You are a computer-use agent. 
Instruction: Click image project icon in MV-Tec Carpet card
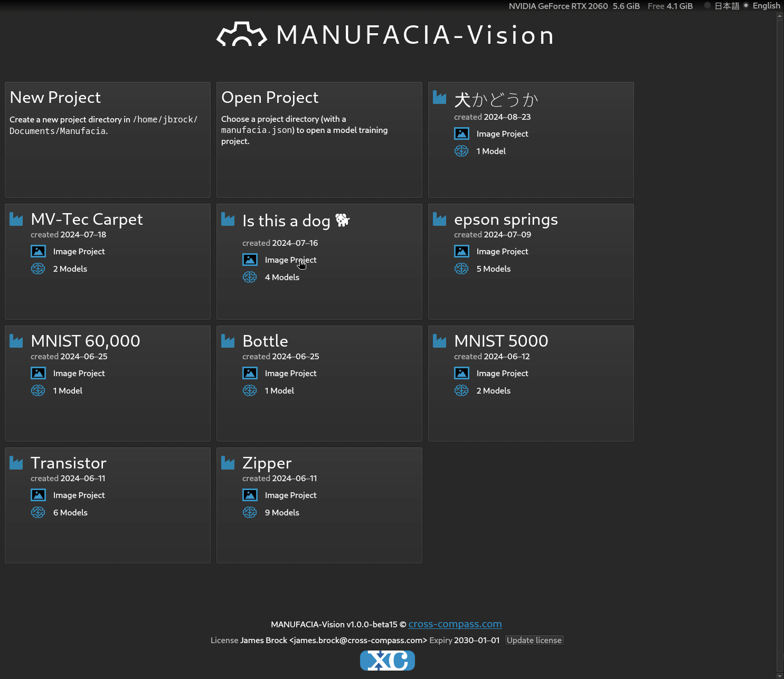(38, 252)
